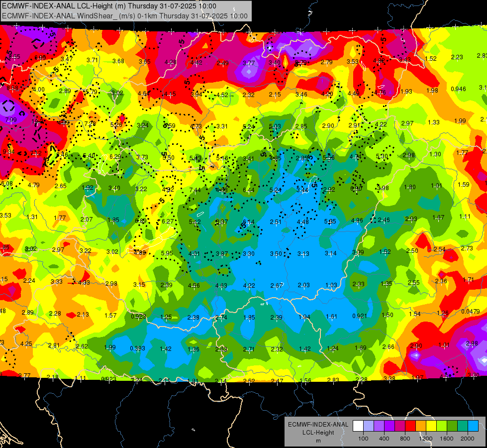Screen dimensions: 487x448
Task: Select the teal legend swatch
Action: point(462,426)
